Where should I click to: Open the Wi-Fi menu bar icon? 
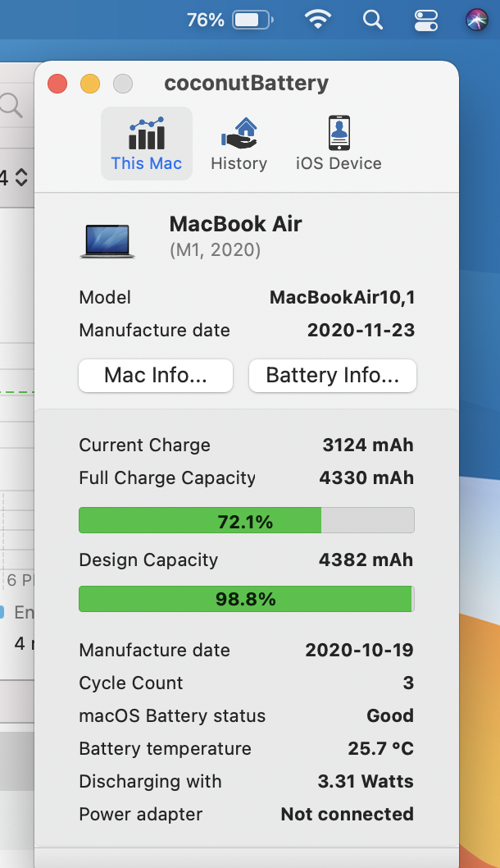[x=318, y=20]
